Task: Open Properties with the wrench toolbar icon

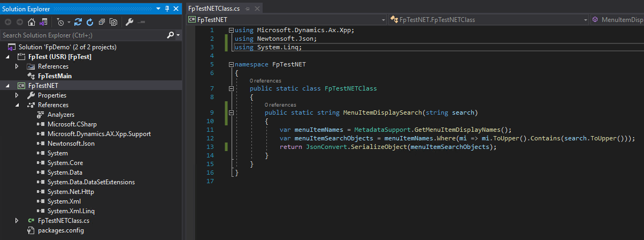Action: pos(129,22)
